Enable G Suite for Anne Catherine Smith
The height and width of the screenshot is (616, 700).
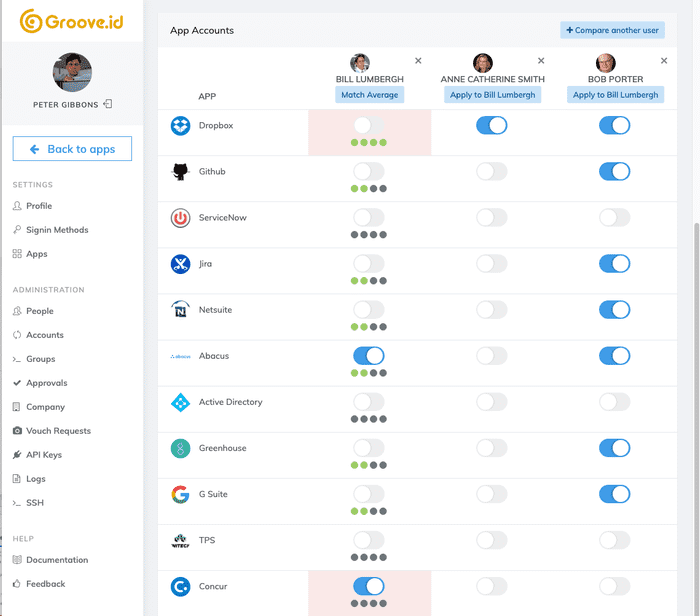pos(492,494)
